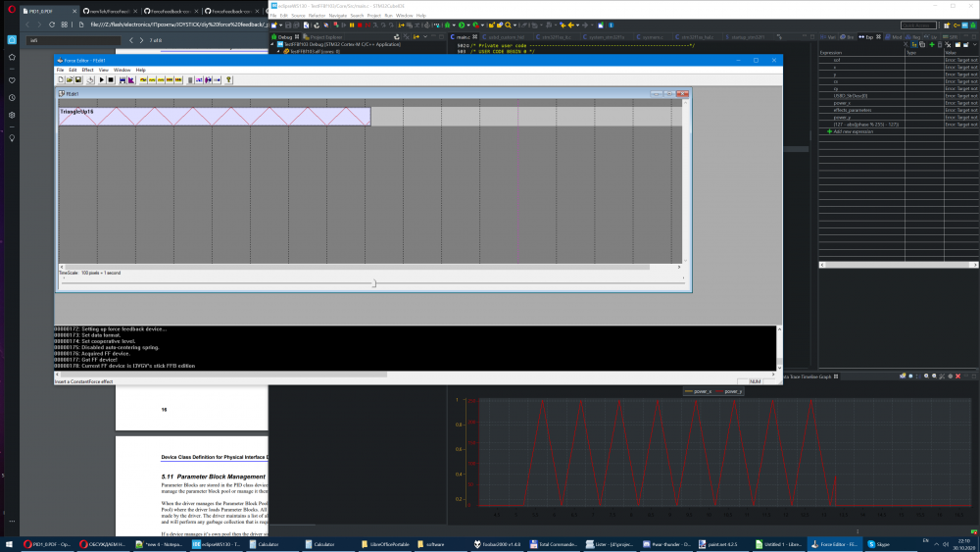
Task: Select the TriangleUp16 effect block
Action: tap(214, 116)
